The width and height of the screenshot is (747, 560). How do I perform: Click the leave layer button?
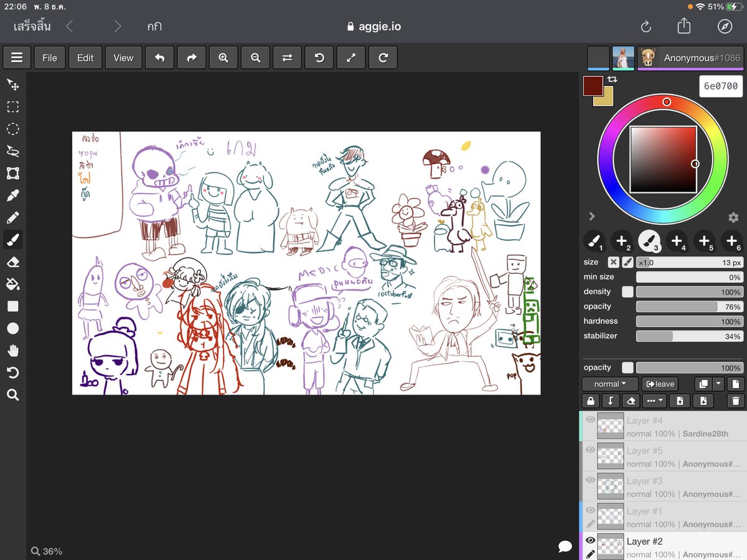pos(660,384)
